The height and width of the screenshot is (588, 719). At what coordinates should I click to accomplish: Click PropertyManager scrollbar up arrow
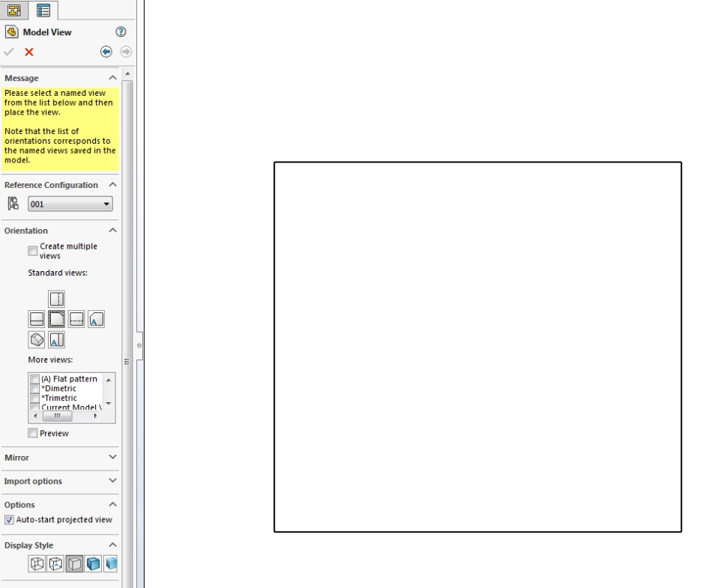click(x=127, y=74)
